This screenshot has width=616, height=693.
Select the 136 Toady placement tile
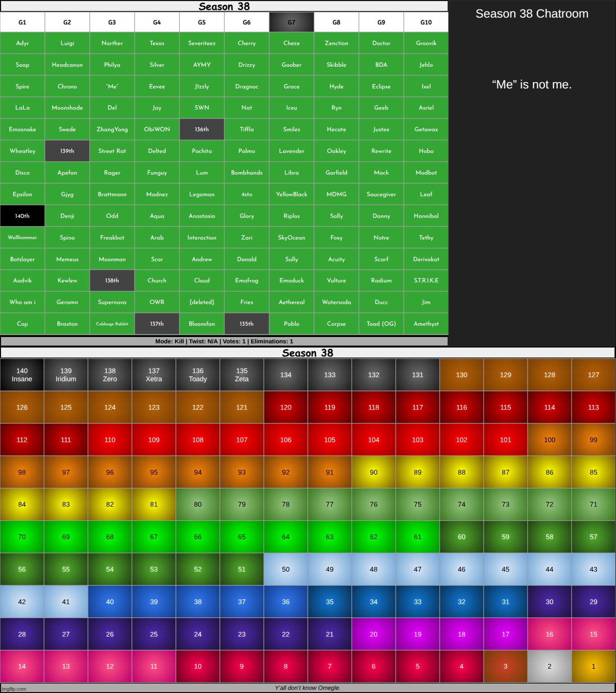198,375
